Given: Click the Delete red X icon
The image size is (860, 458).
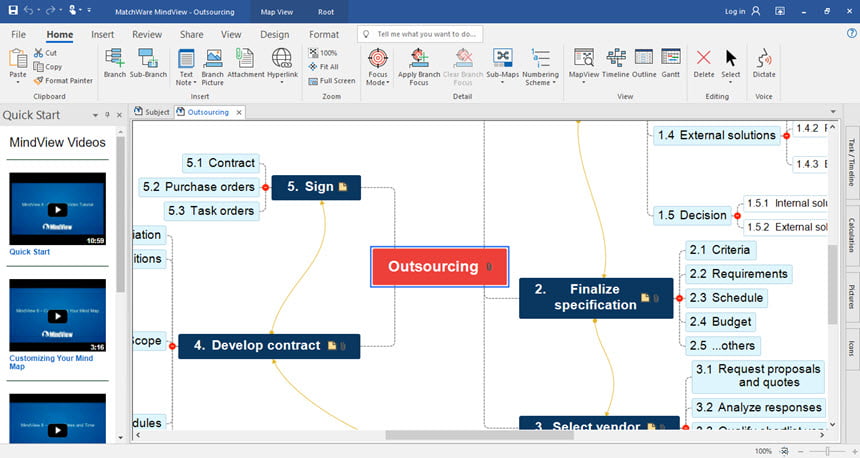Looking at the screenshot, I should pyautogui.click(x=704, y=57).
